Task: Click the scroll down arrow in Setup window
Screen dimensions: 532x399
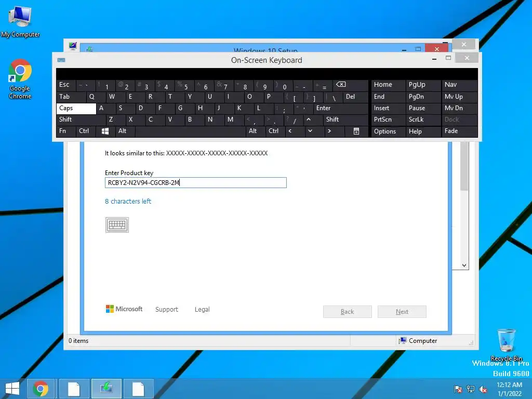Action: (464, 265)
